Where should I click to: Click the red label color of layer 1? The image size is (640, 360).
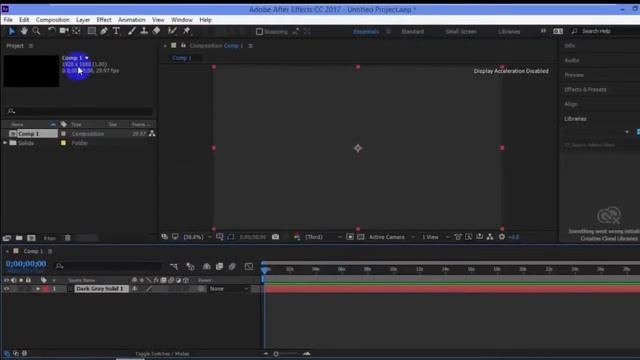click(45, 289)
